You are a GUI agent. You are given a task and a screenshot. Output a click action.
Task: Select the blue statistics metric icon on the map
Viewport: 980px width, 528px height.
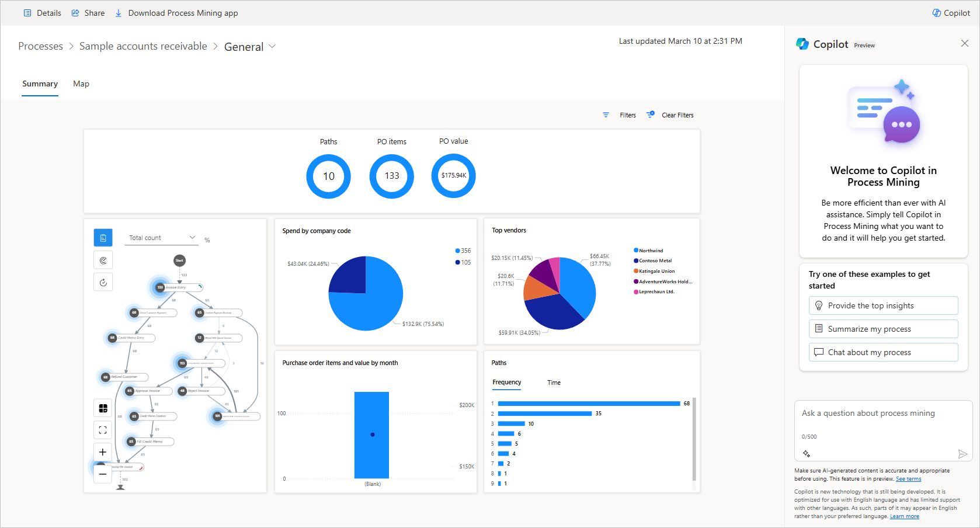103,237
